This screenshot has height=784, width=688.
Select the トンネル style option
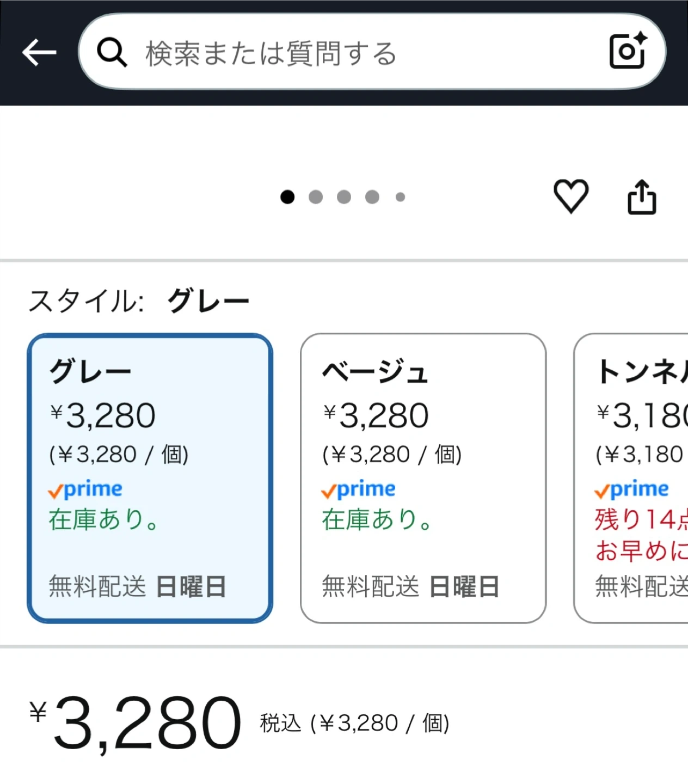tap(631, 477)
